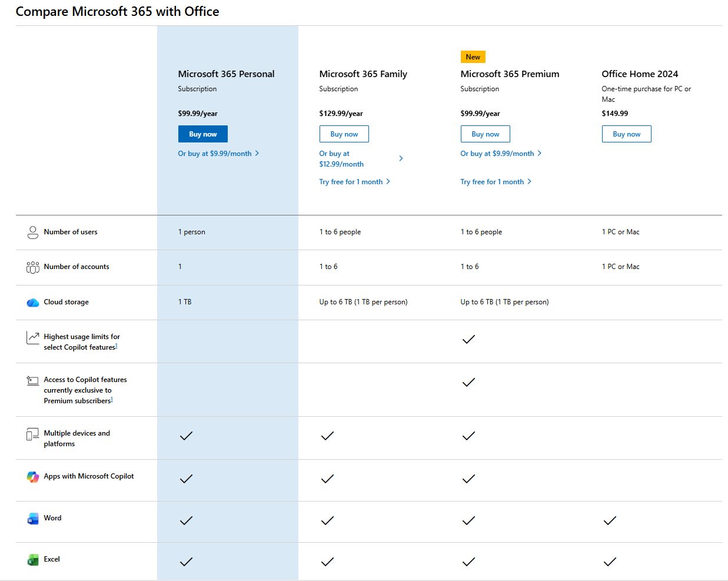Click the Cloud storage OneDrive icon
Image resolution: width=728 pixels, height=581 pixels.
click(x=33, y=303)
